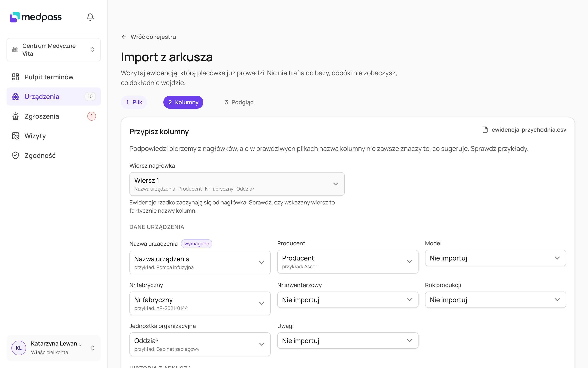Click the Przypisz kolumny heading
This screenshot has height=368, width=588.
159,132
